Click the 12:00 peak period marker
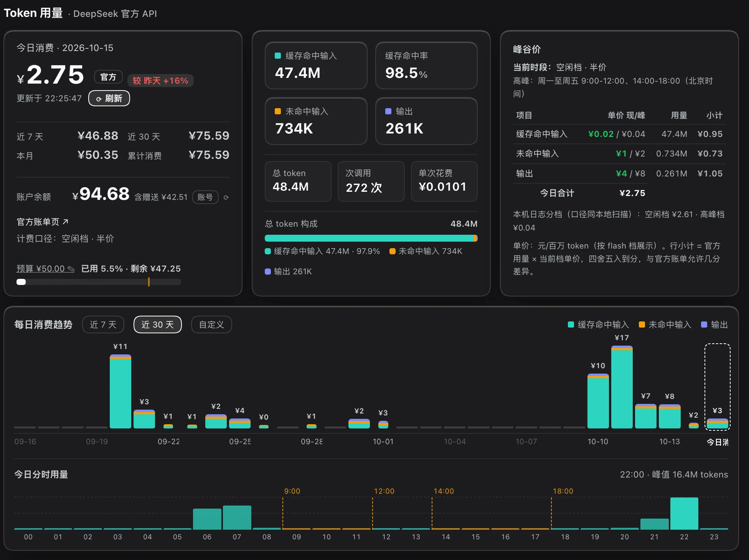 [384, 491]
